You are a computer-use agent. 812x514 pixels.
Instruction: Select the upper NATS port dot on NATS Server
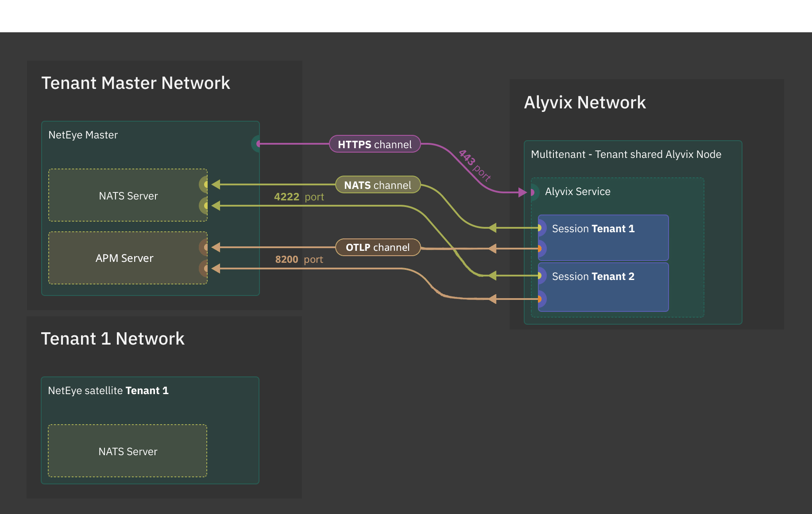point(205,184)
